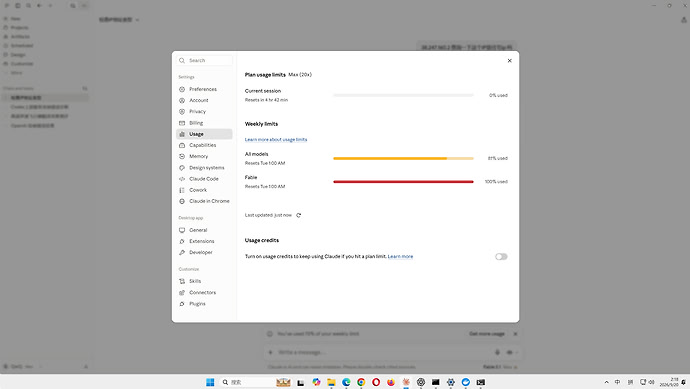This screenshot has height=389, width=690.
Task: Click the Fable red usage bar
Action: (404, 182)
